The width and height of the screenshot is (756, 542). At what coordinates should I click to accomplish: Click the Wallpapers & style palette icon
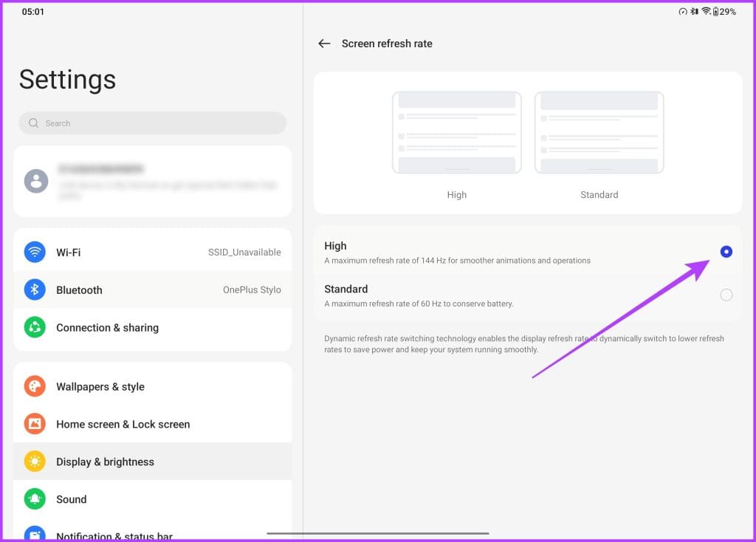(35, 386)
